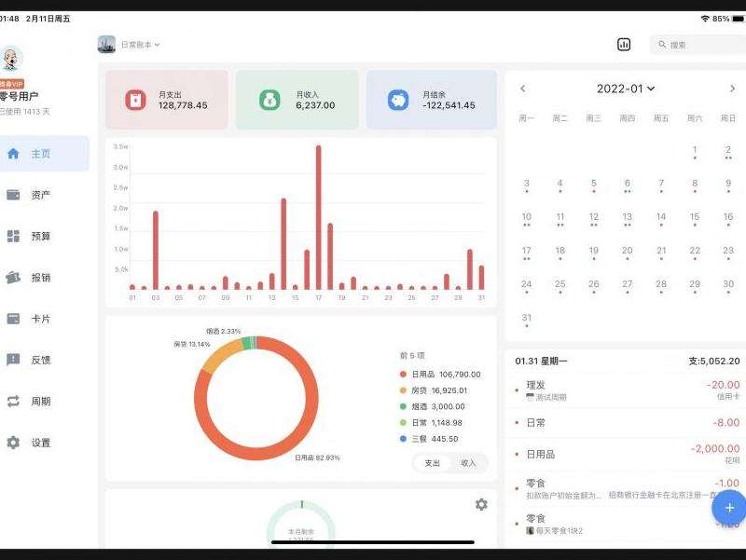The width and height of the screenshot is (746, 560).
Task: Click the 三餐 445.50 legend entry
Action: 429,439
